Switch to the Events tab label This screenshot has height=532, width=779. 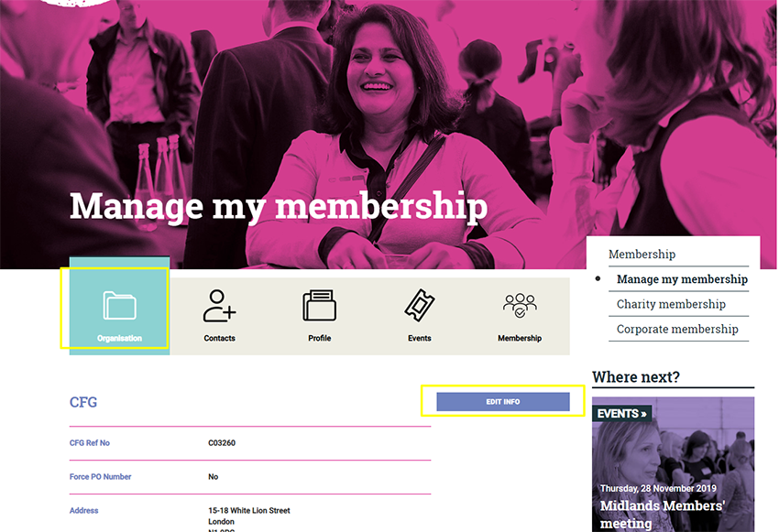(420, 338)
